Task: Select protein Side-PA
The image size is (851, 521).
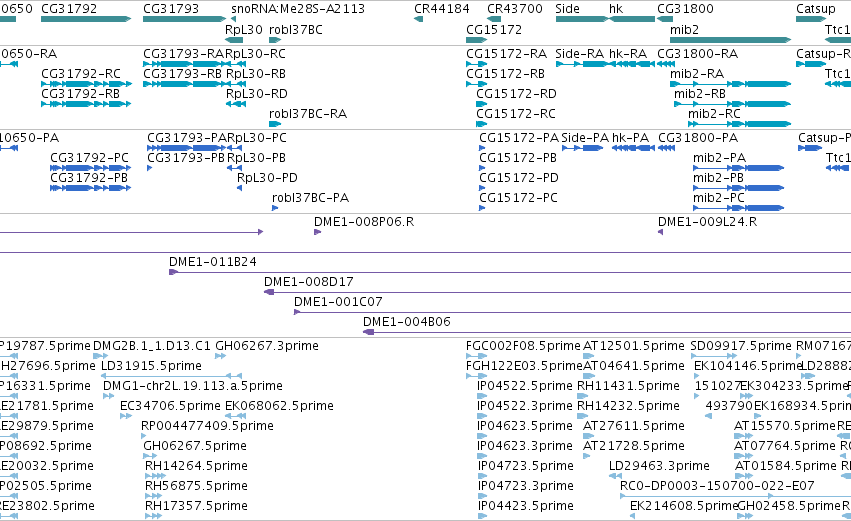Action: coord(585,138)
